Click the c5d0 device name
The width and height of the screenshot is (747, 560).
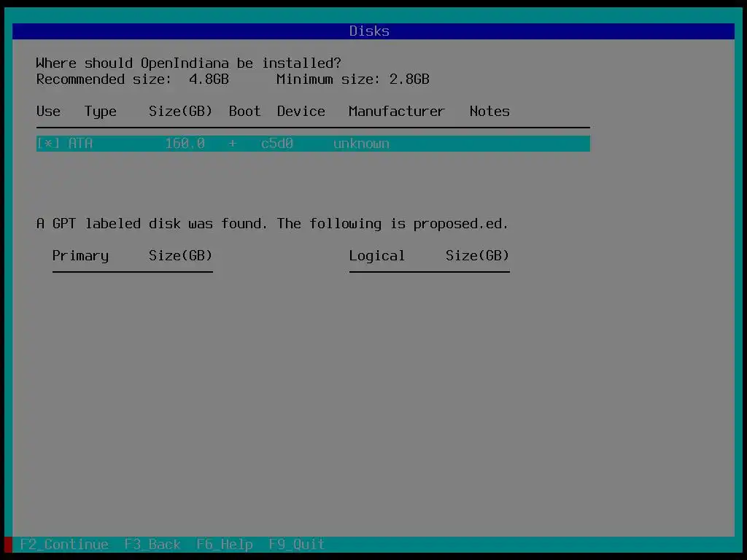276,144
